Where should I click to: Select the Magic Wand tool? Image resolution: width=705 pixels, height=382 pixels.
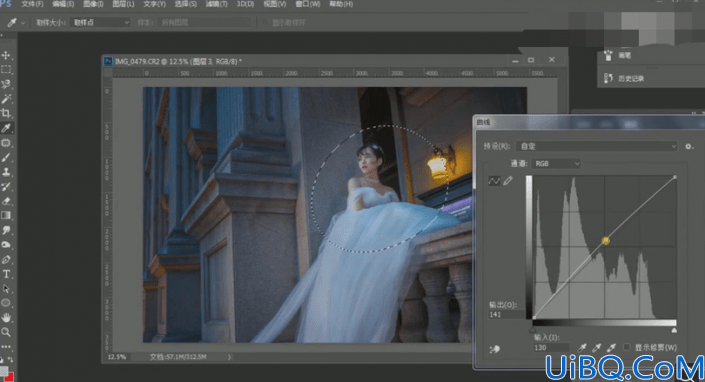(x=6, y=99)
